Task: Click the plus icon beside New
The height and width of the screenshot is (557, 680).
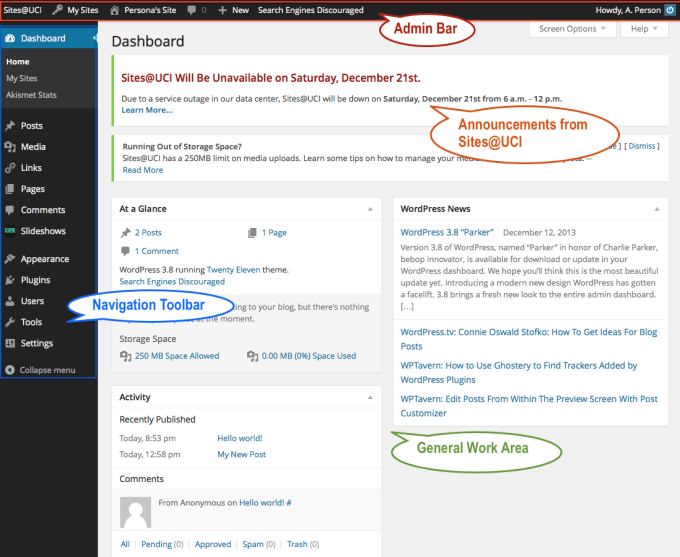Action: coord(222,10)
